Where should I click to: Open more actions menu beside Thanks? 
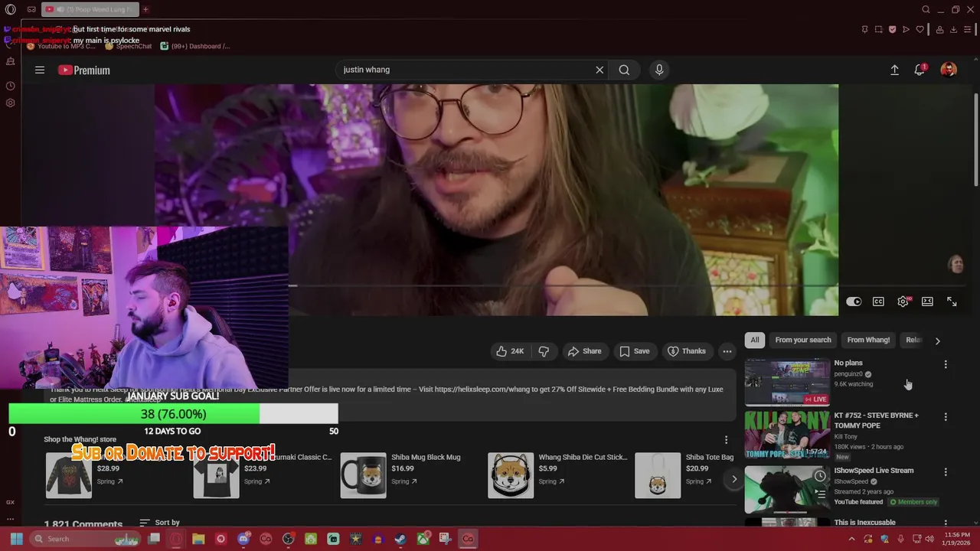coord(727,351)
